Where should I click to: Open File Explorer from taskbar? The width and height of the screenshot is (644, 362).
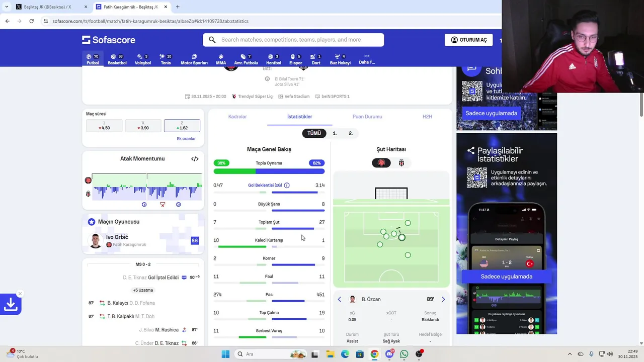click(x=330, y=354)
